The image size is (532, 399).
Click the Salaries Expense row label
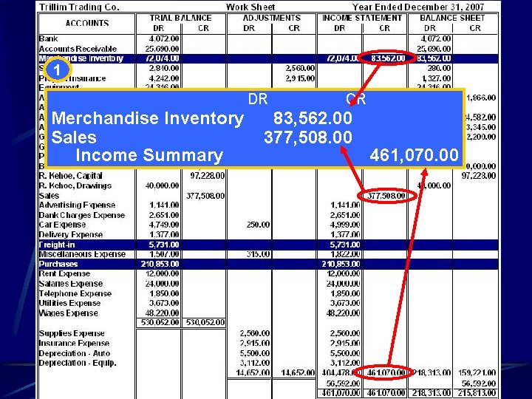tap(71, 284)
